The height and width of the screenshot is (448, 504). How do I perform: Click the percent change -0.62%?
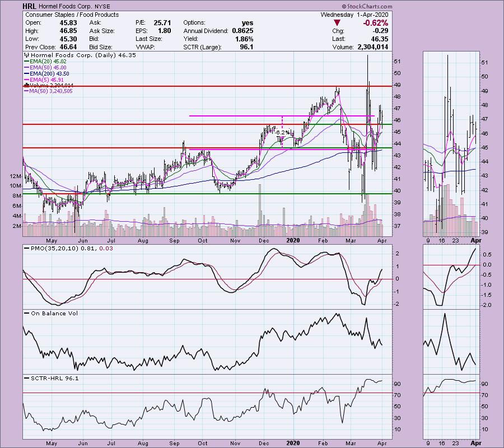pos(375,23)
